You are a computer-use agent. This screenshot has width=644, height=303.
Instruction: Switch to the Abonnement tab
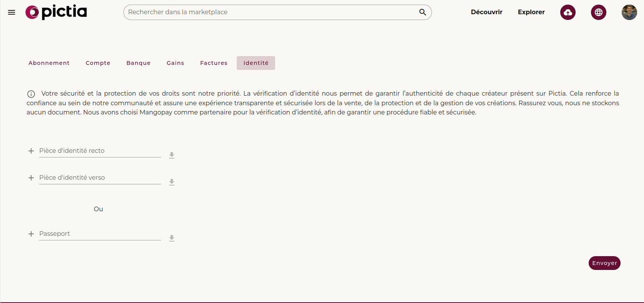[x=49, y=63]
